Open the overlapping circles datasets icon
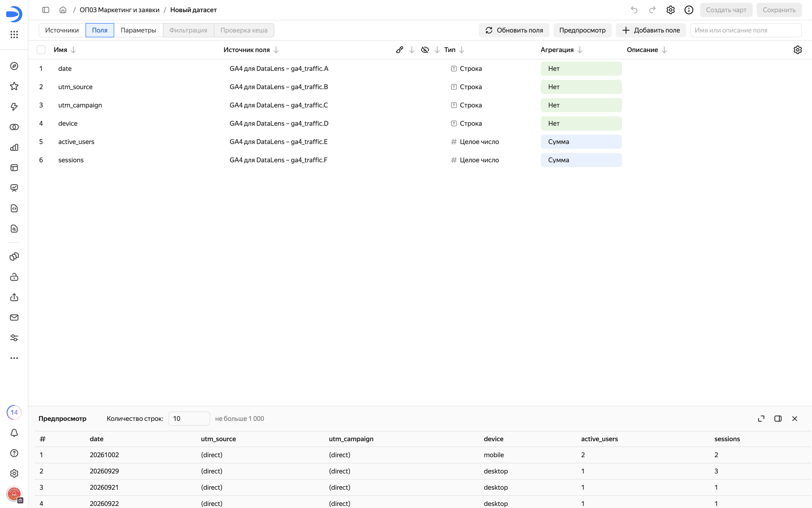The height and width of the screenshot is (508, 812). [14, 127]
